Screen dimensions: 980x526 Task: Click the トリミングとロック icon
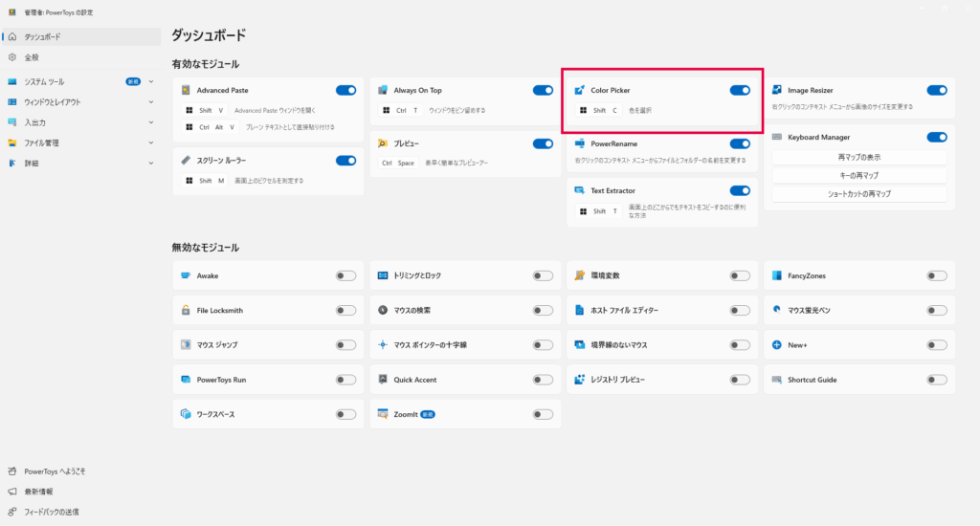[x=383, y=275]
